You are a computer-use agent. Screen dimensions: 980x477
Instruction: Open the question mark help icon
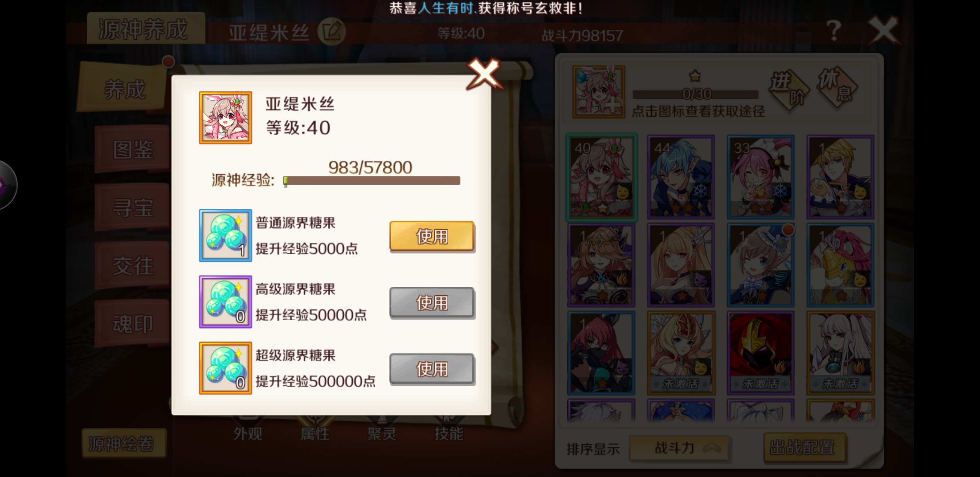click(x=834, y=30)
